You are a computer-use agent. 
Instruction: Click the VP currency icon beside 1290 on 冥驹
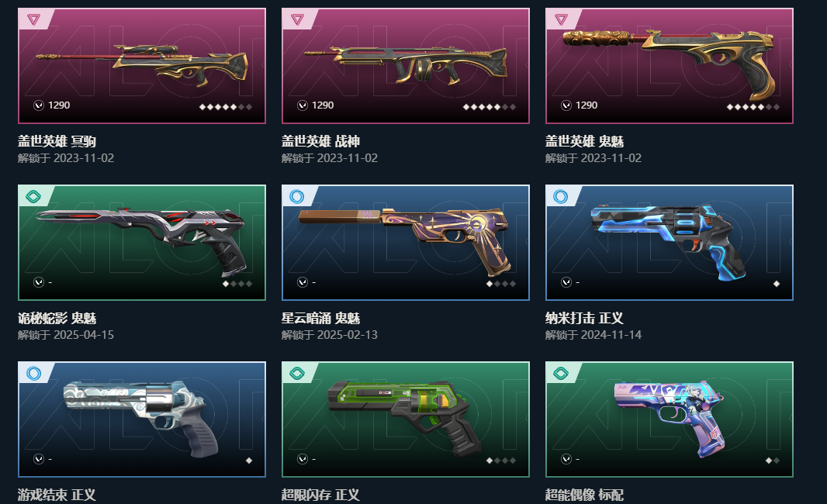39,105
